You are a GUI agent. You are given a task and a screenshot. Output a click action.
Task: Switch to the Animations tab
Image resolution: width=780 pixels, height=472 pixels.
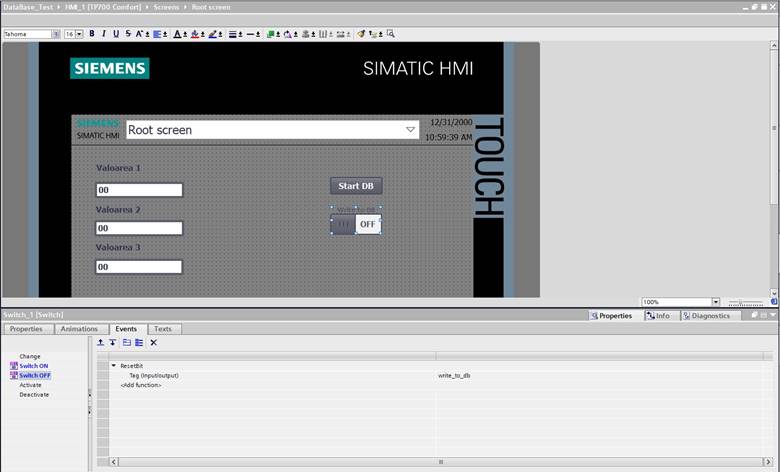click(x=79, y=329)
